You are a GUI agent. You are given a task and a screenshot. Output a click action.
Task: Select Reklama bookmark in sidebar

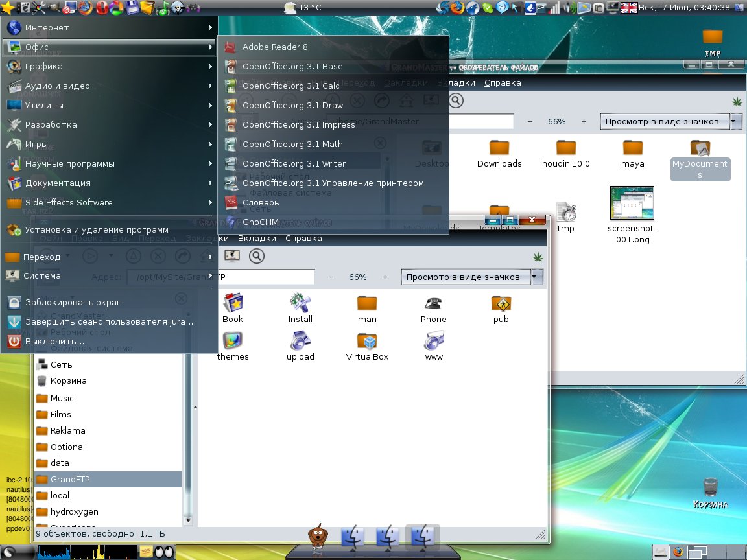tap(108, 430)
